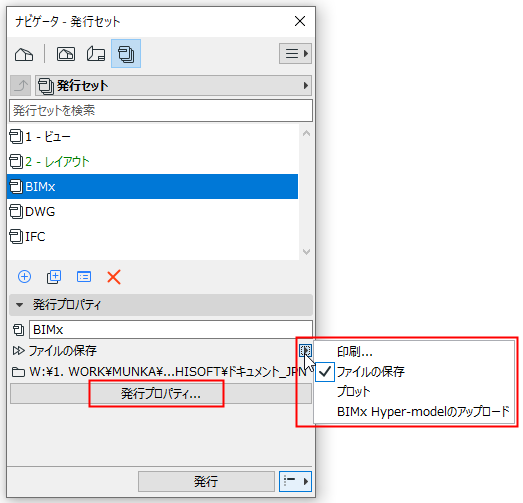Open the publisher set list settings icon
Screen dimensions: 523x503
pos(84,277)
